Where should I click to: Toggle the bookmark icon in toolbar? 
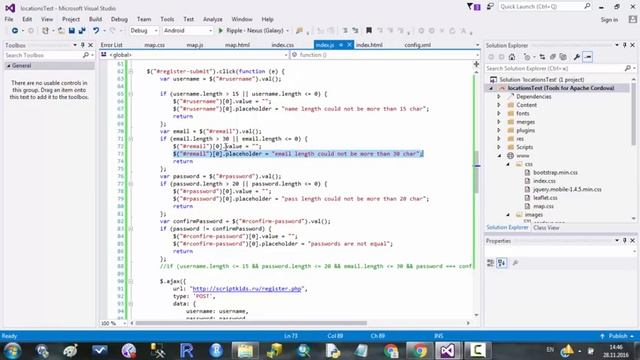369,31
